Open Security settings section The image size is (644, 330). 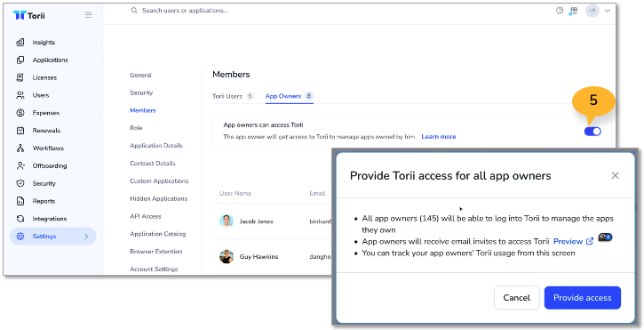tap(141, 93)
